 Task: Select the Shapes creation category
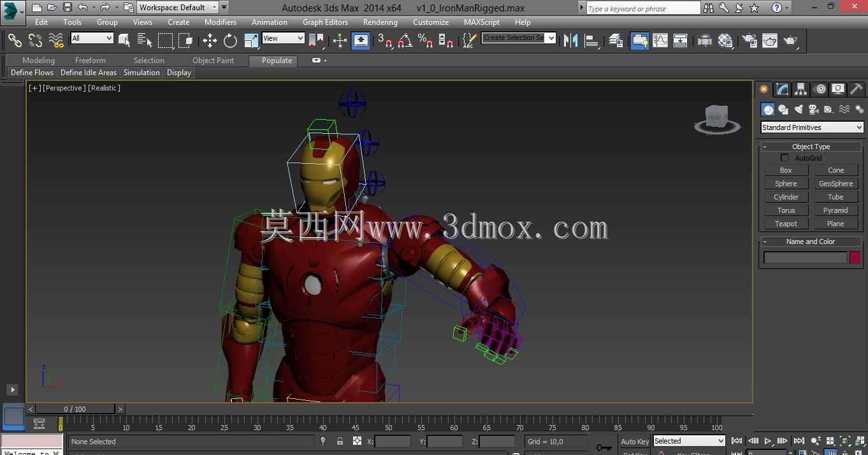783,110
